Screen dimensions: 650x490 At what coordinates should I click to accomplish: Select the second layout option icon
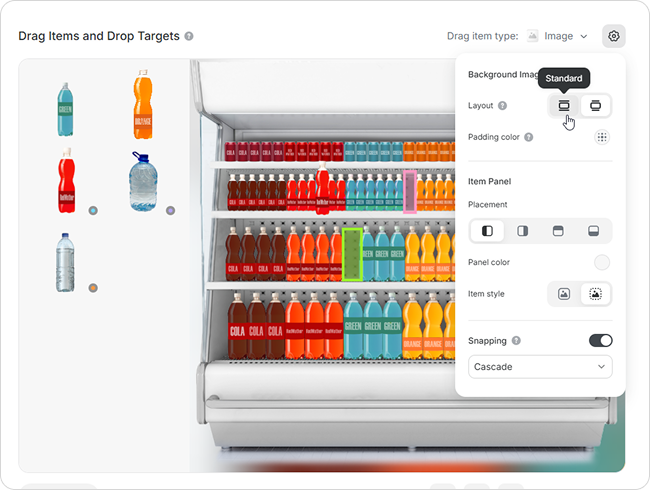(x=595, y=105)
